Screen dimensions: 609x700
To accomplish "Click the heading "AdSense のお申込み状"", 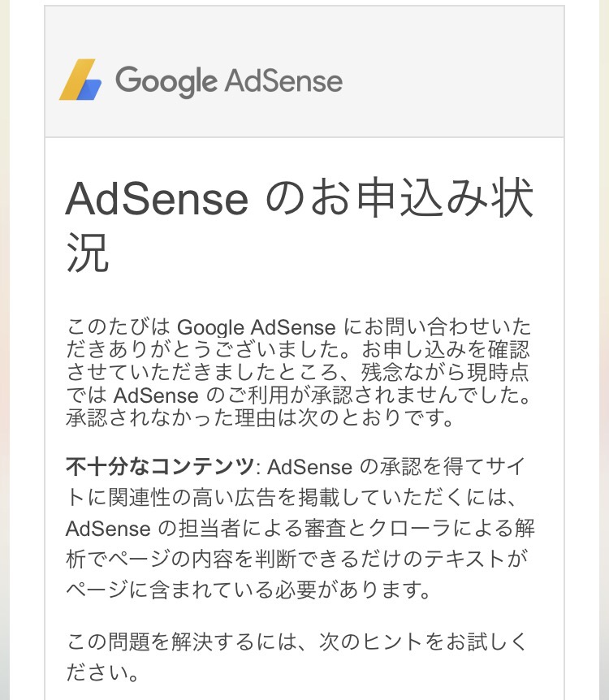I will pyautogui.click(x=299, y=198).
